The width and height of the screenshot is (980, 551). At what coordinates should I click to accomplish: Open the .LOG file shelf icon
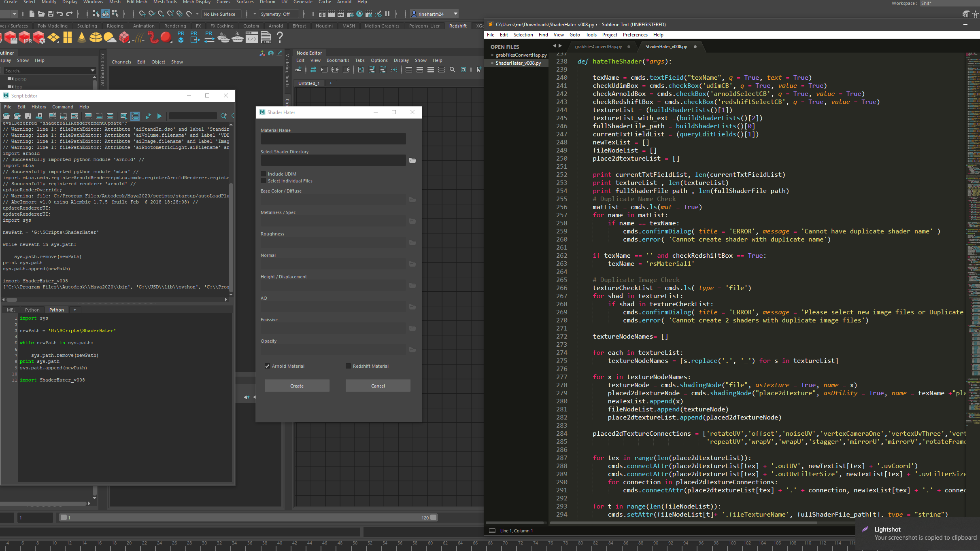coord(266,38)
